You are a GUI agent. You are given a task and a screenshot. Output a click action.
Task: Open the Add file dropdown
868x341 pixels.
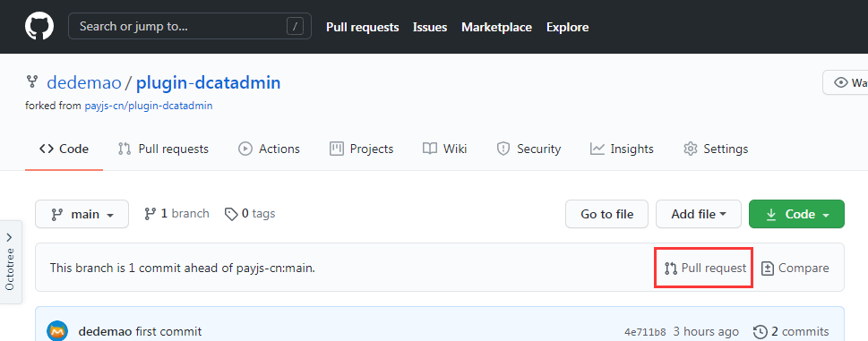pyautogui.click(x=699, y=214)
